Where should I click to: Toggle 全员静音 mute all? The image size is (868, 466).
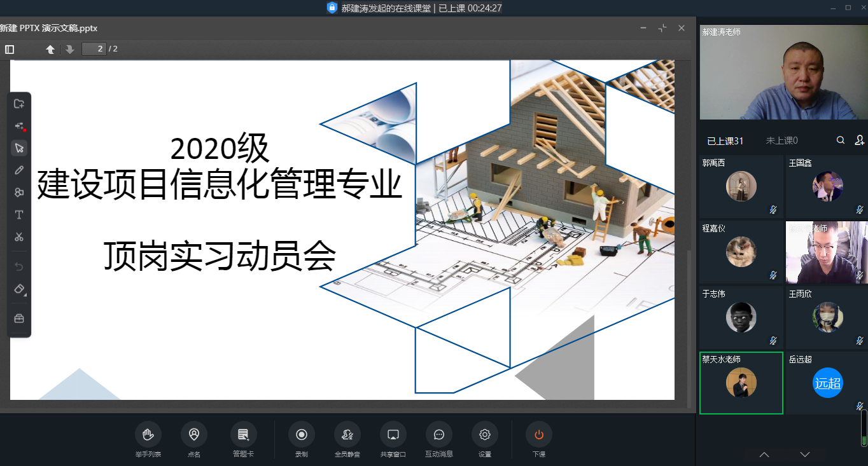click(x=347, y=435)
